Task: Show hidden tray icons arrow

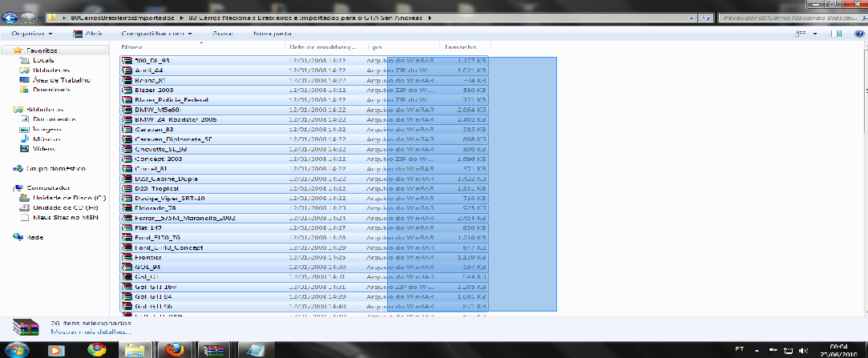Action: point(757,350)
